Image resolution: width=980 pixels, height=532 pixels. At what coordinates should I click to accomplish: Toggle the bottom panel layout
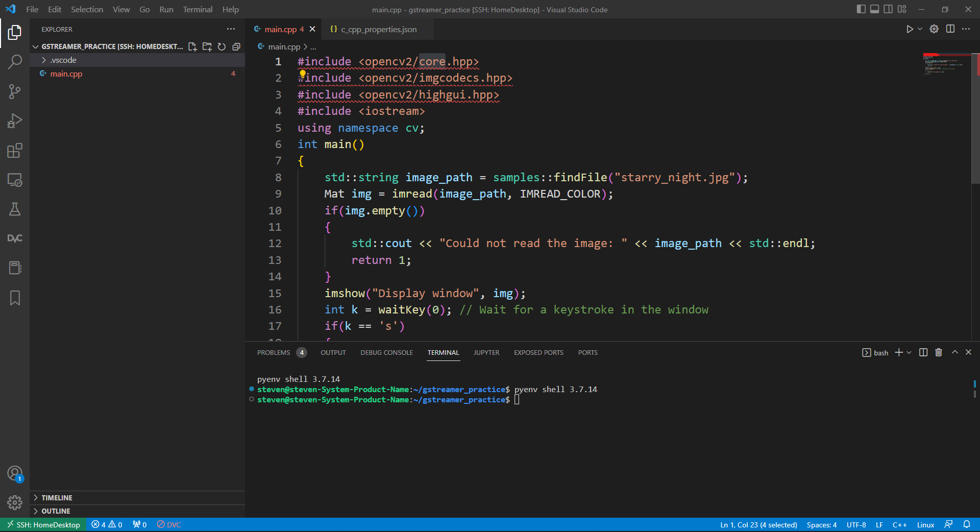[x=874, y=9]
